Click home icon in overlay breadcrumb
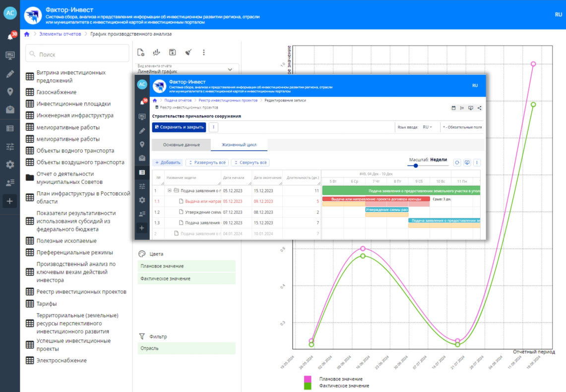This screenshot has height=392, width=566. pyautogui.click(x=155, y=101)
